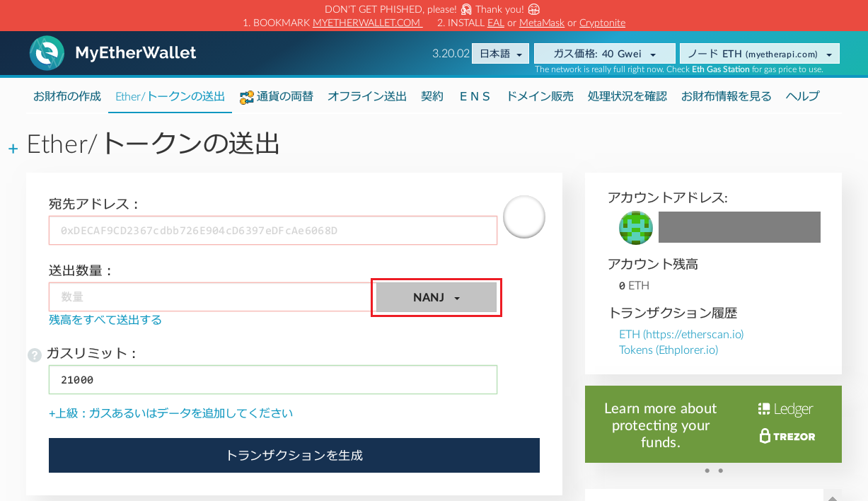This screenshot has width=868, height=501.
Task: Focus the ガスリミット field showing 21000
Action: [x=273, y=380]
